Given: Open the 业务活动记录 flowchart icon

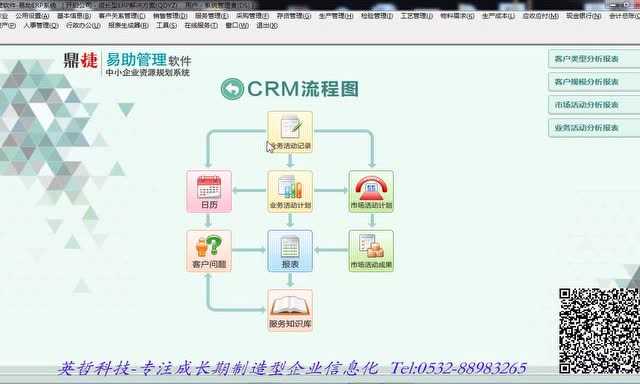Looking at the screenshot, I should point(290,132).
